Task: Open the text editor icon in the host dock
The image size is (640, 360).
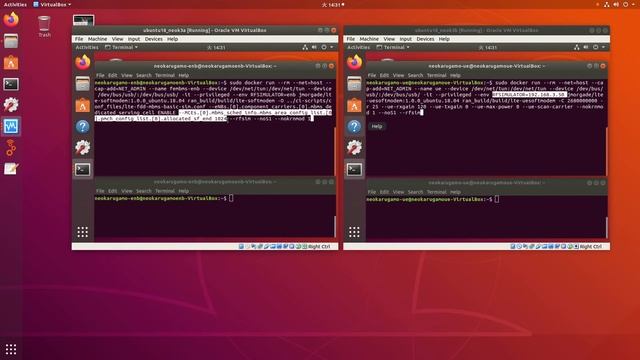Action: click(x=11, y=169)
